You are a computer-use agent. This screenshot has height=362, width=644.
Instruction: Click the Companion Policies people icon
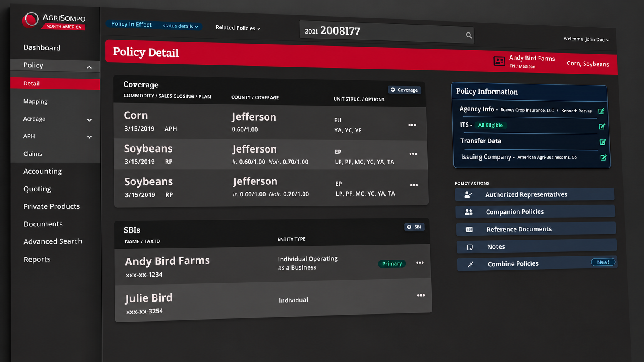click(468, 212)
